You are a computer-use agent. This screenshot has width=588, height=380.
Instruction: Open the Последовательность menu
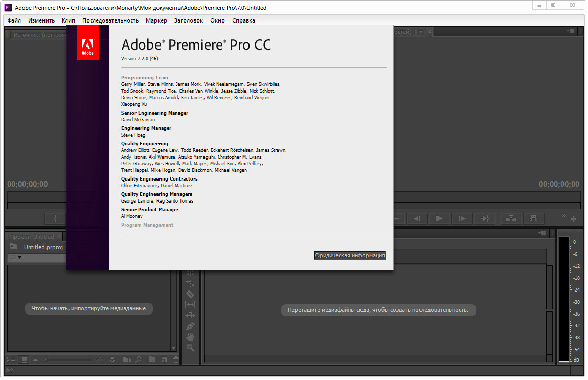[110, 20]
